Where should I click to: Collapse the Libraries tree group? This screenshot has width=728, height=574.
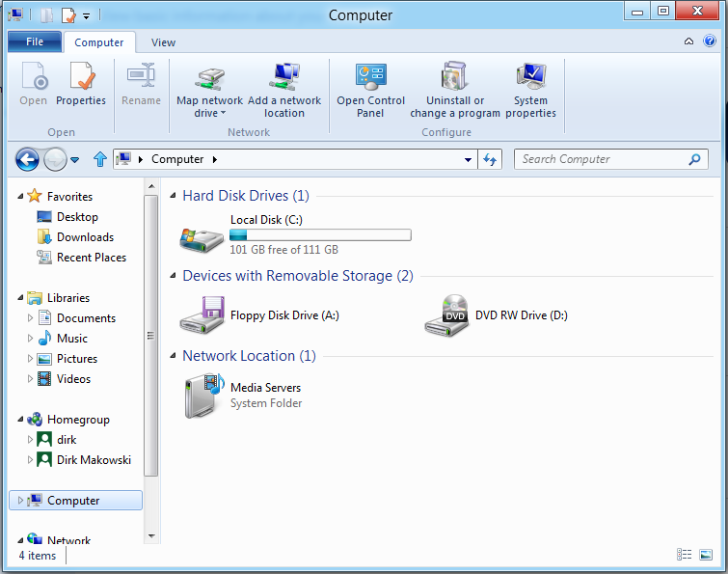pyautogui.click(x=20, y=298)
